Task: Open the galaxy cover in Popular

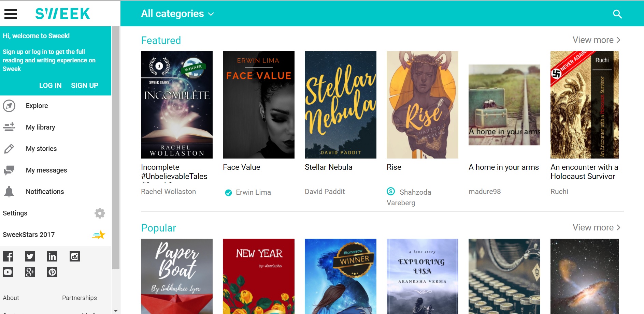Action: [x=585, y=276]
